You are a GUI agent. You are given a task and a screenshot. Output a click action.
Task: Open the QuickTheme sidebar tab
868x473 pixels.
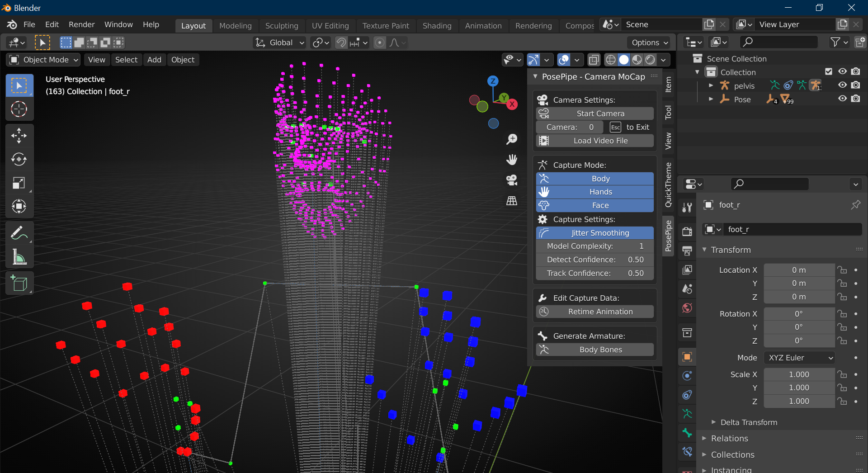[x=668, y=185]
